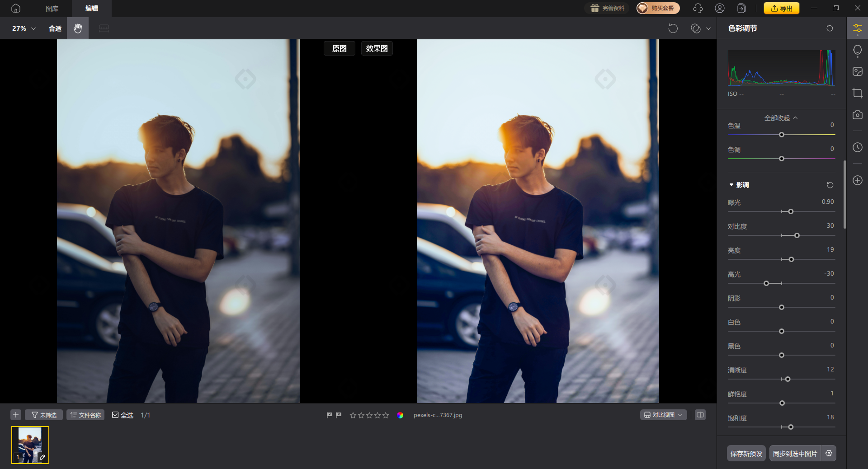The image size is (868, 469).
Task: Open the customer support headset icon
Action: tap(698, 8)
